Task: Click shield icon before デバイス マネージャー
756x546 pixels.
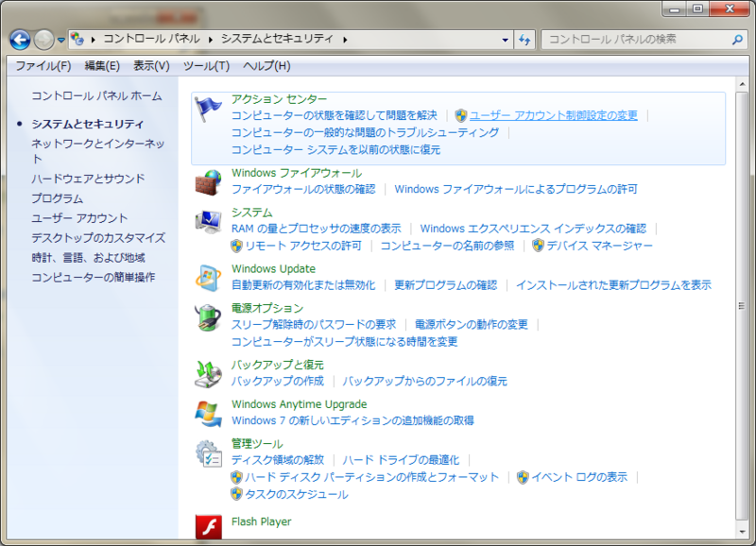Action: (x=538, y=246)
